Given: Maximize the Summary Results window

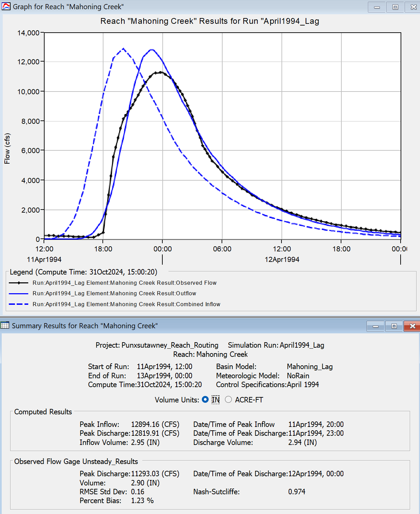Looking at the screenshot, I should click(394, 326).
